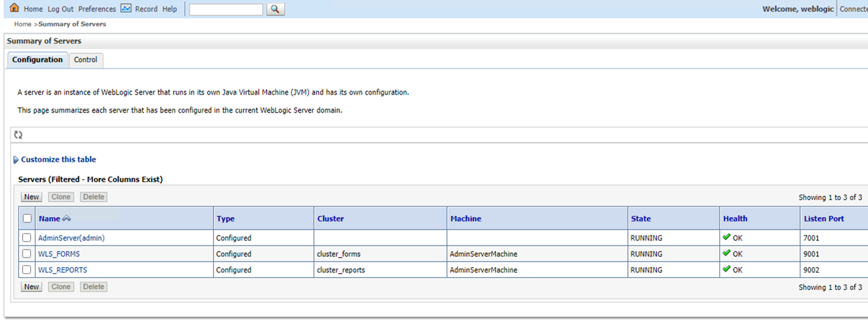Switch to the Control tab
Viewport: 868px width, 324px height.
click(x=86, y=60)
